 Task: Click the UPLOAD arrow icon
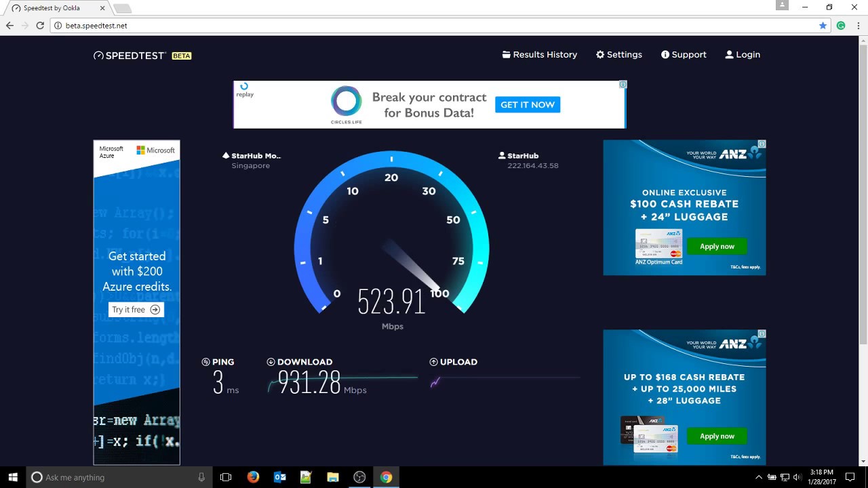click(x=433, y=362)
